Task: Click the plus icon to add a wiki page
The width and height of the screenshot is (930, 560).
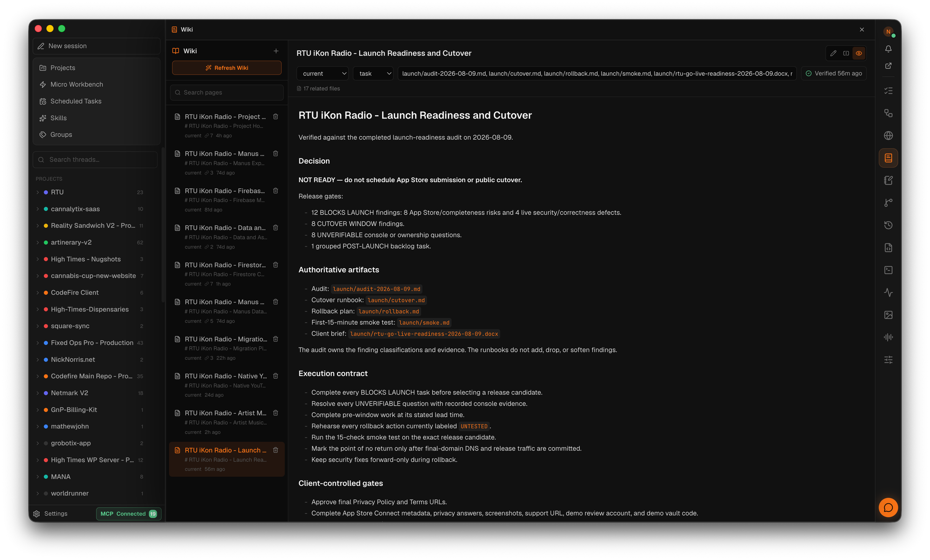Action: coord(276,51)
